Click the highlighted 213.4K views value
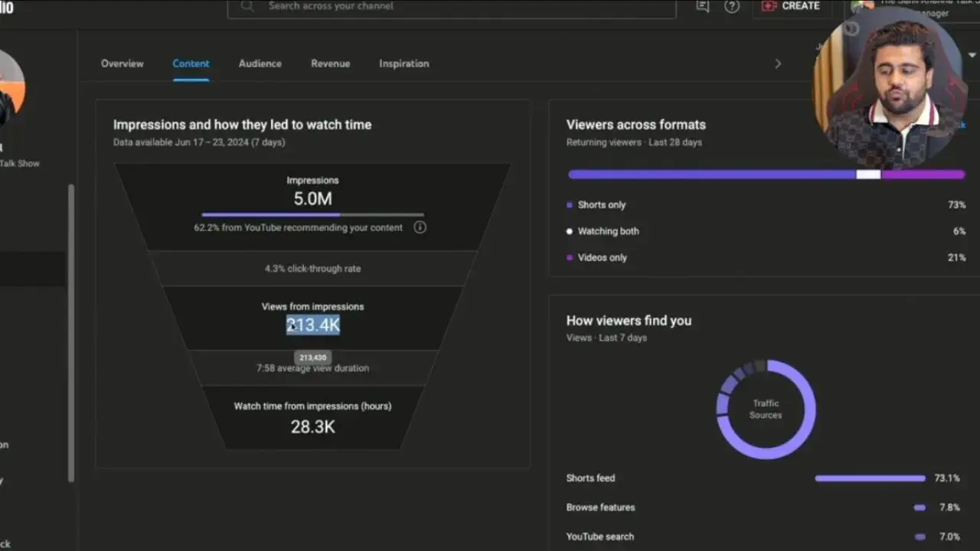The image size is (980, 551). (x=312, y=325)
